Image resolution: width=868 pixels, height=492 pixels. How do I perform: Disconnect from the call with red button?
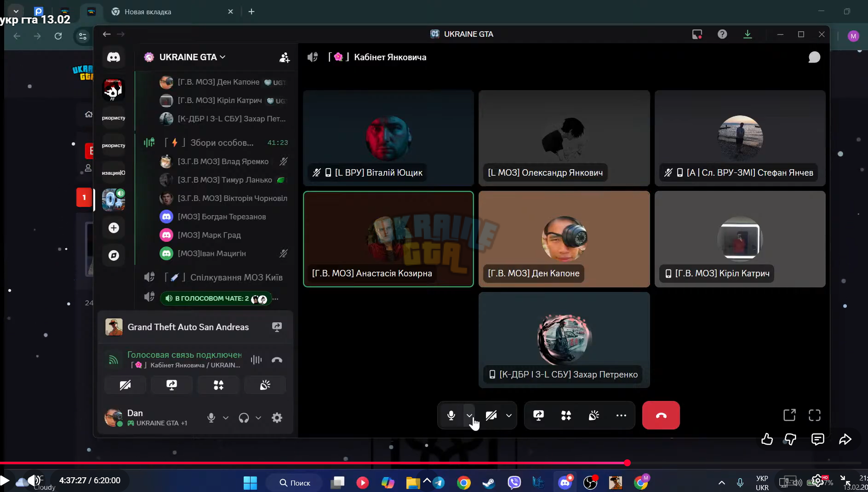[661, 415]
